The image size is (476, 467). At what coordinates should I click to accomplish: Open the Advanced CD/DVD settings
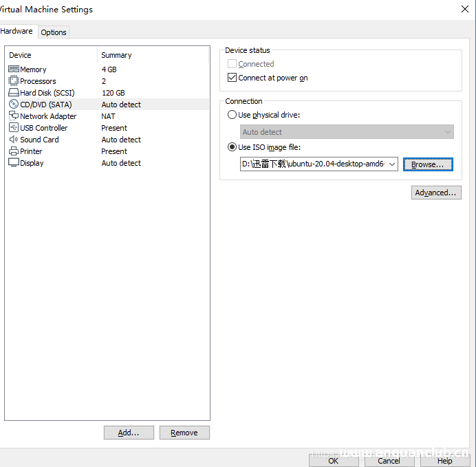coord(436,193)
